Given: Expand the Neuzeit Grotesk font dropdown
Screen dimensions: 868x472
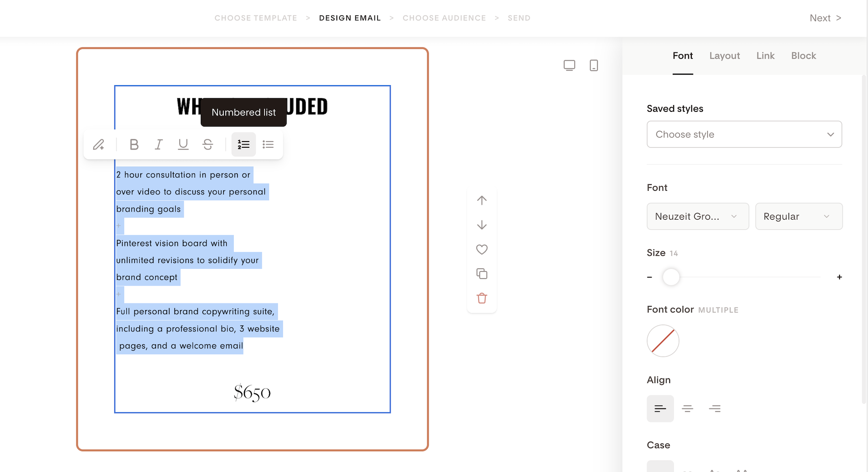Looking at the screenshot, I should coord(698,216).
